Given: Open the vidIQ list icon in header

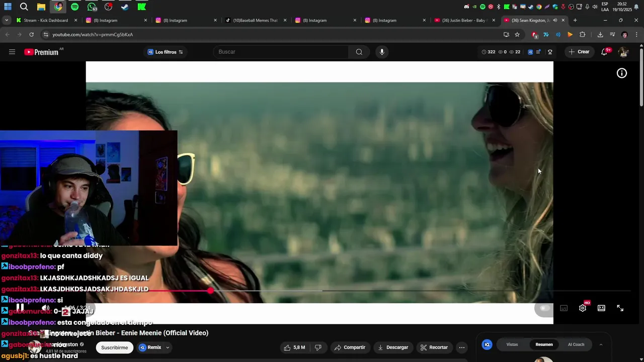Looking at the screenshot, I should point(538,52).
